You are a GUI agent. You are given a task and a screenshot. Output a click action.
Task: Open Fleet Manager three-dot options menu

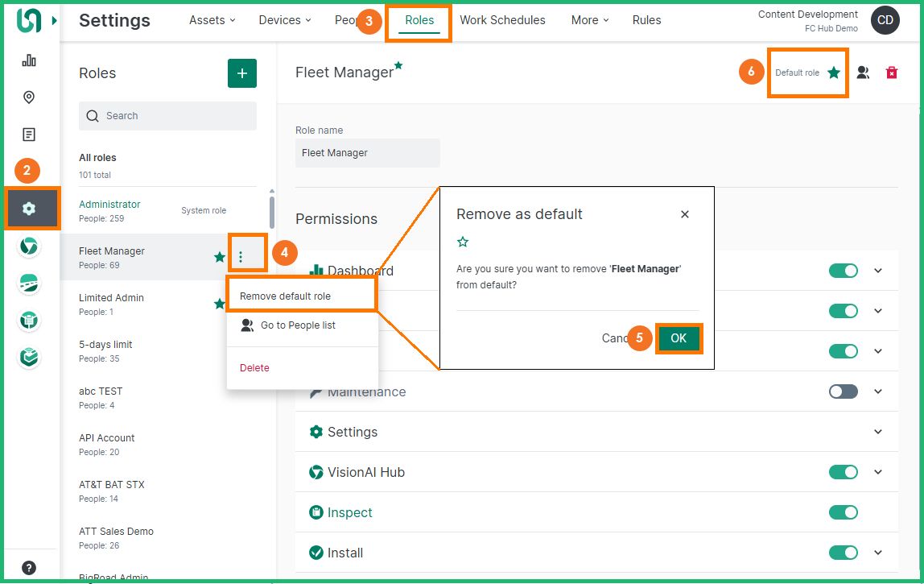241,257
